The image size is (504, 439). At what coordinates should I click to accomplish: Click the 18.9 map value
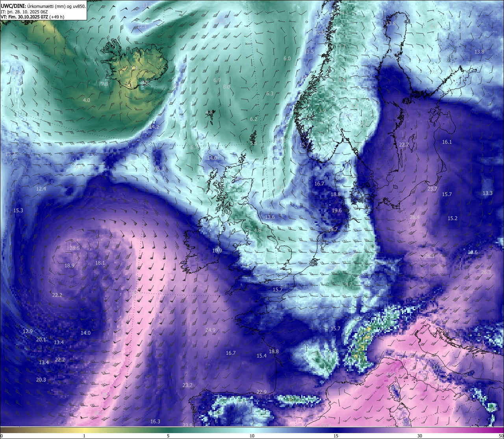click(69, 266)
